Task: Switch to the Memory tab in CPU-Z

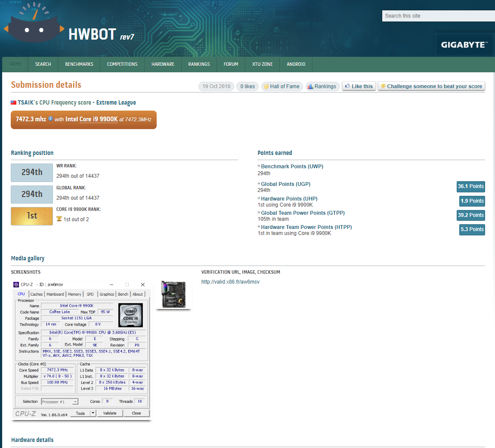Action: click(74, 294)
